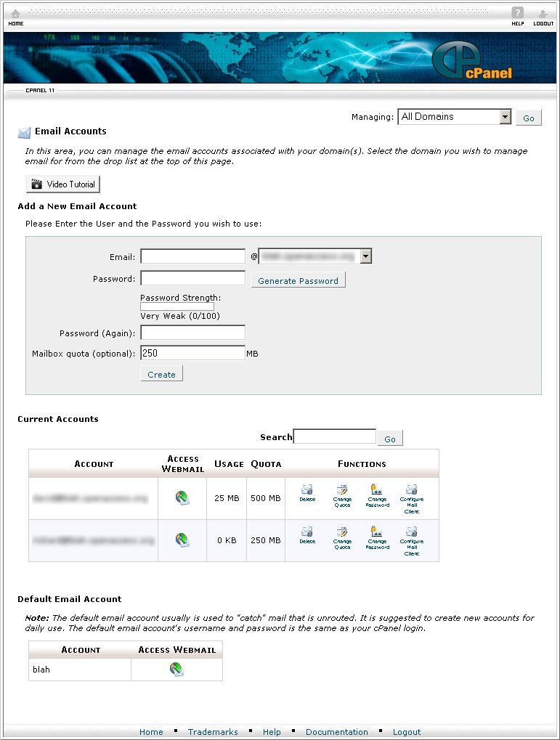Image resolution: width=560 pixels, height=740 pixels.
Task: Configure mail client for 500 MB account
Action: 411,499
